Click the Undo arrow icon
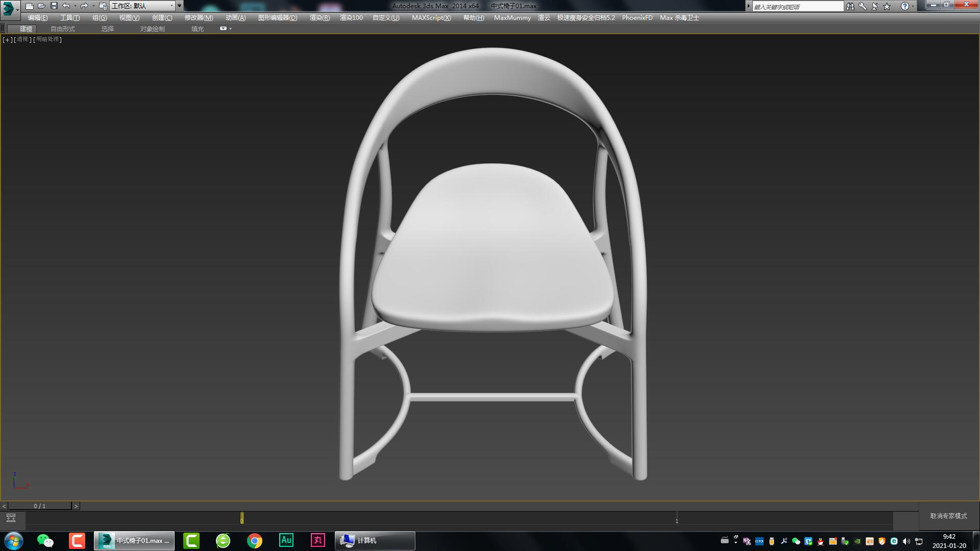This screenshot has height=551, width=980. tap(65, 6)
